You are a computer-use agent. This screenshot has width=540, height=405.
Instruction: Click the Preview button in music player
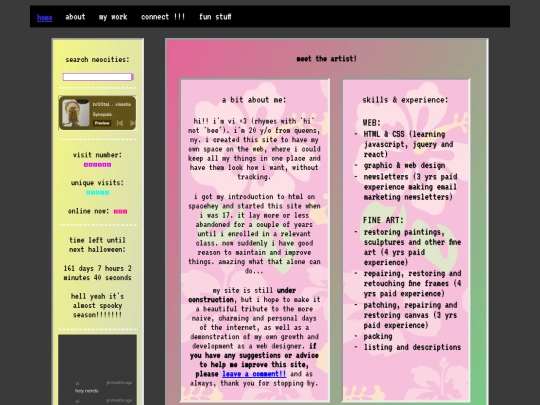click(x=102, y=123)
